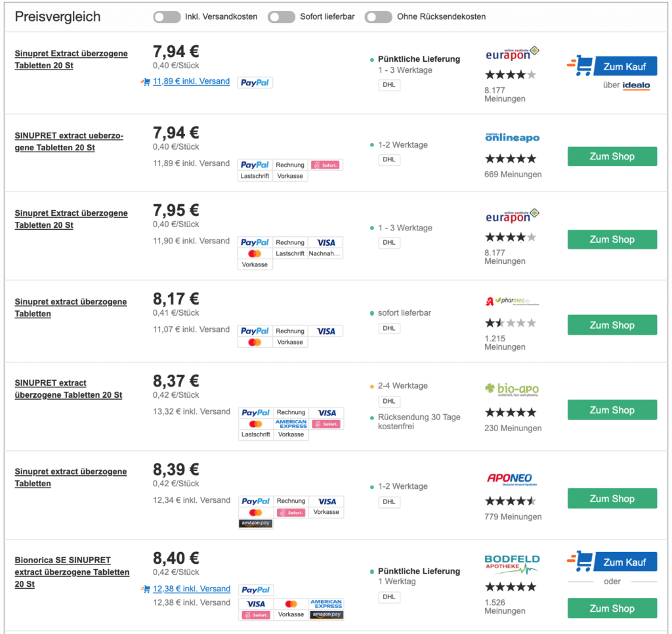Open the meine-onlineapo shop logo
Image resolution: width=672 pixels, height=634 pixels.
[512, 137]
